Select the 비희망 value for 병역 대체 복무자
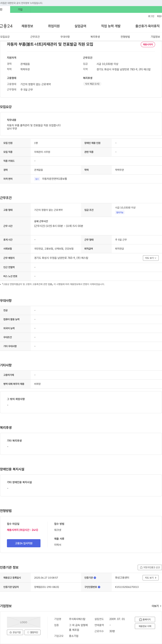This screenshot has width=162, height=644. tap(37, 384)
